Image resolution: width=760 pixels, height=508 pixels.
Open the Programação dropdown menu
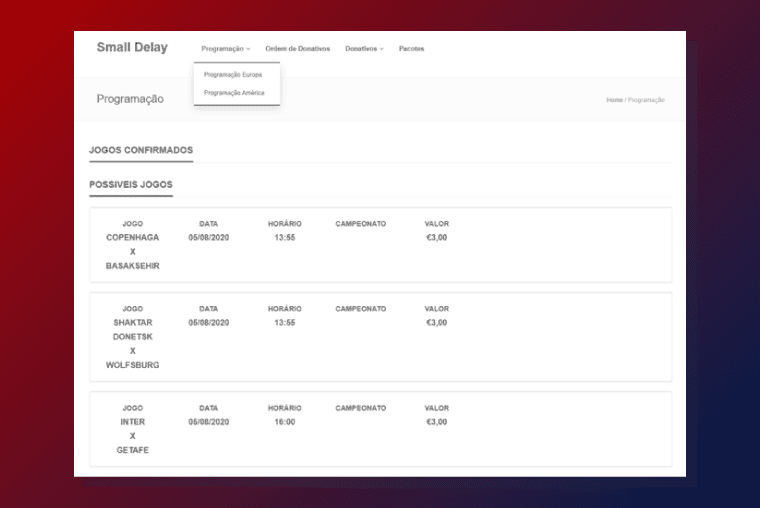point(226,48)
